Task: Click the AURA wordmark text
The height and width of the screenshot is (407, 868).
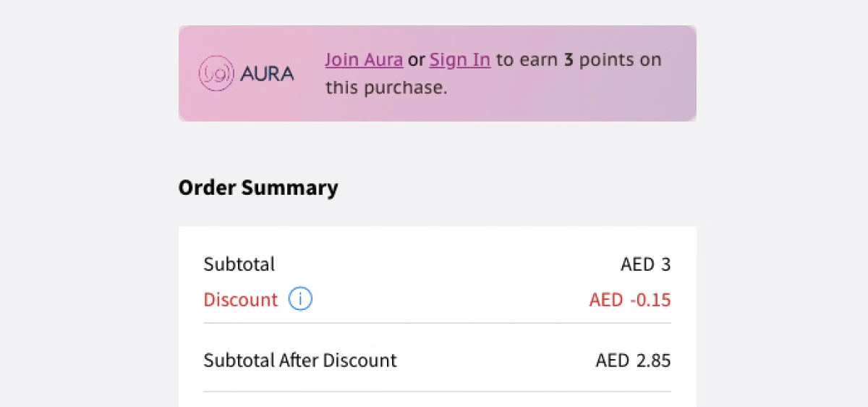Action: pyautogui.click(x=266, y=74)
